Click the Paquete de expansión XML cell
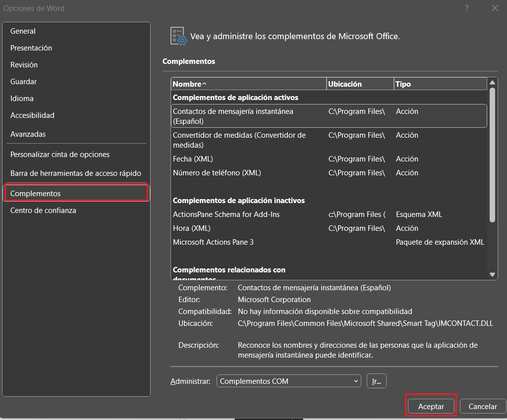Viewport: 507px width, 420px height. [x=440, y=242]
